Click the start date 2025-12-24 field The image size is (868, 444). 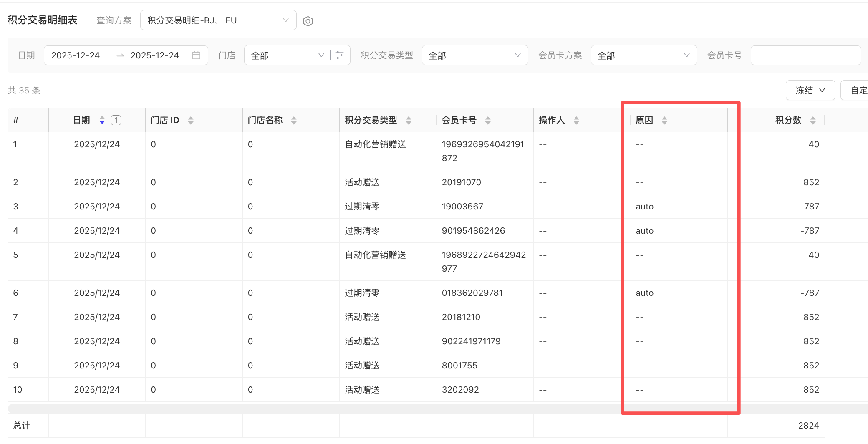tap(76, 55)
